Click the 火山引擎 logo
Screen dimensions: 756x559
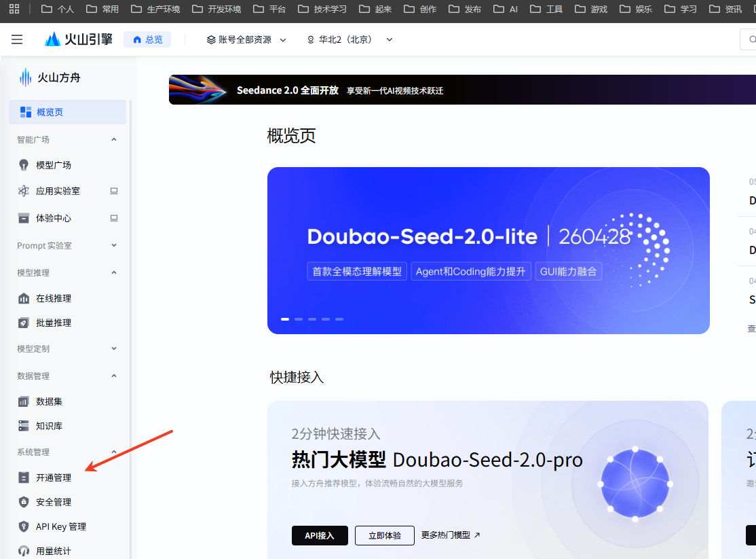[79, 39]
